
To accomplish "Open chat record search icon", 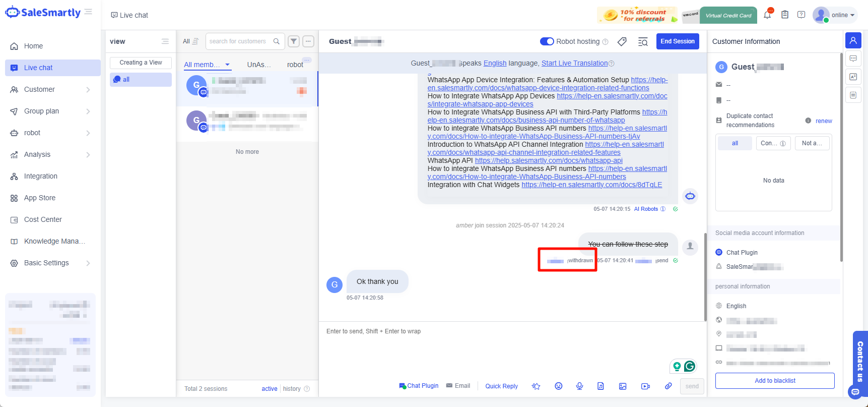I will (x=643, y=42).
